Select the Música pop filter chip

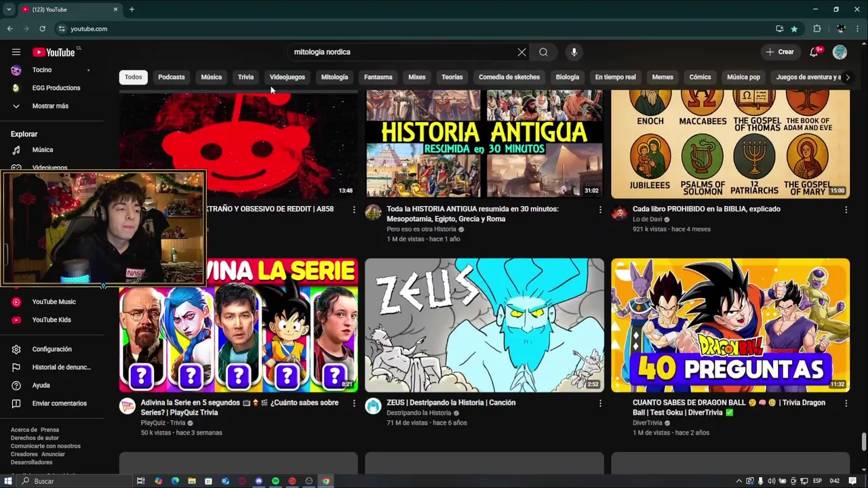pyautogui.click(x=744, y=77)
